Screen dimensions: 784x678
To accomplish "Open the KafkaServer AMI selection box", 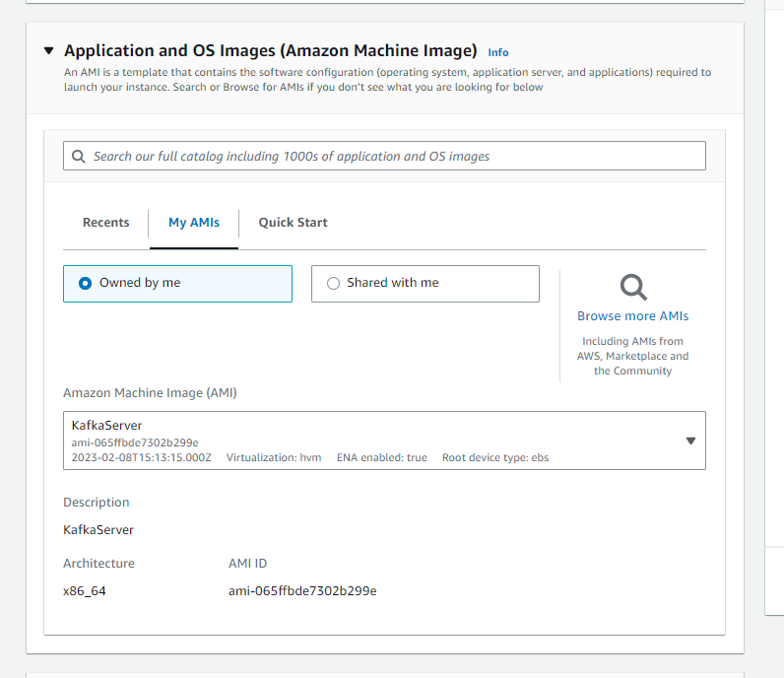I will point(374,441).
